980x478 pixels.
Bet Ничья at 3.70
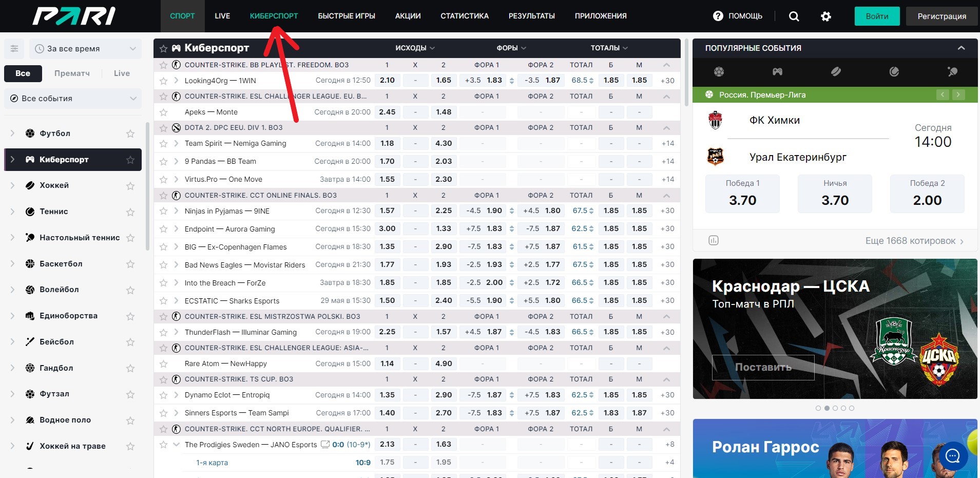[835, 194]
